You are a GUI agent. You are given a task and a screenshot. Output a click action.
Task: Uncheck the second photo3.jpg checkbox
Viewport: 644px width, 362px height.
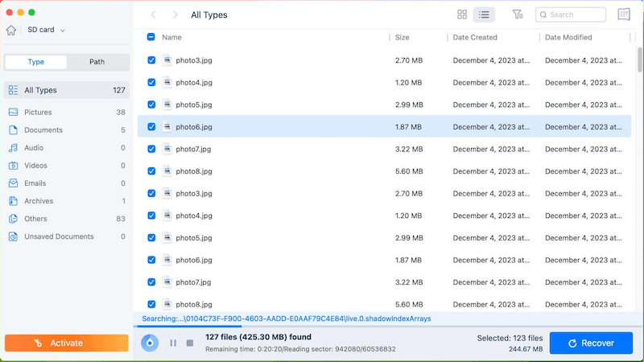click(x=151, y=193)
